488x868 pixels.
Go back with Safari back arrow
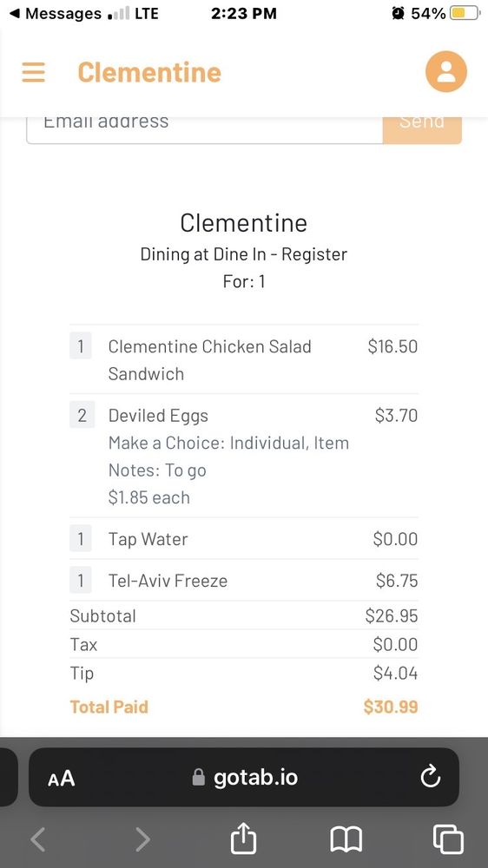point(37,839)
